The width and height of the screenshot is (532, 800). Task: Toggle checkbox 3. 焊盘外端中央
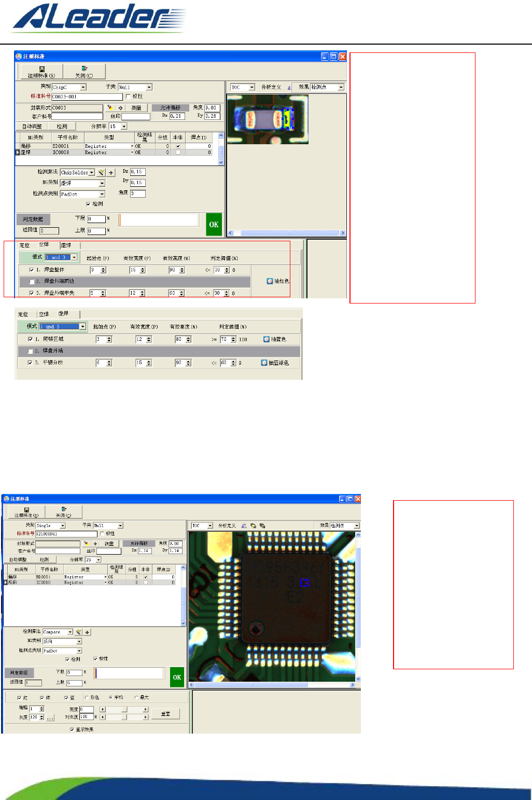pos(32,293)
